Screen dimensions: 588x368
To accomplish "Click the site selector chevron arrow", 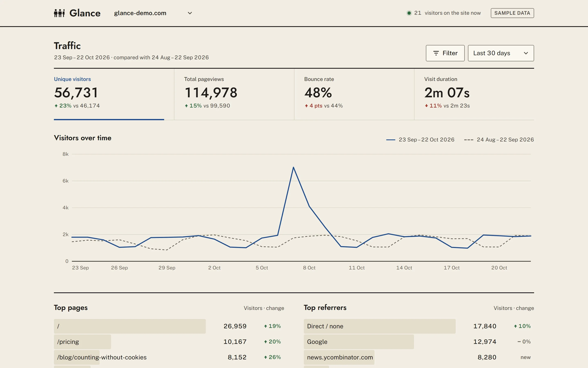I will pyautogui.click(x=190, y=13).
